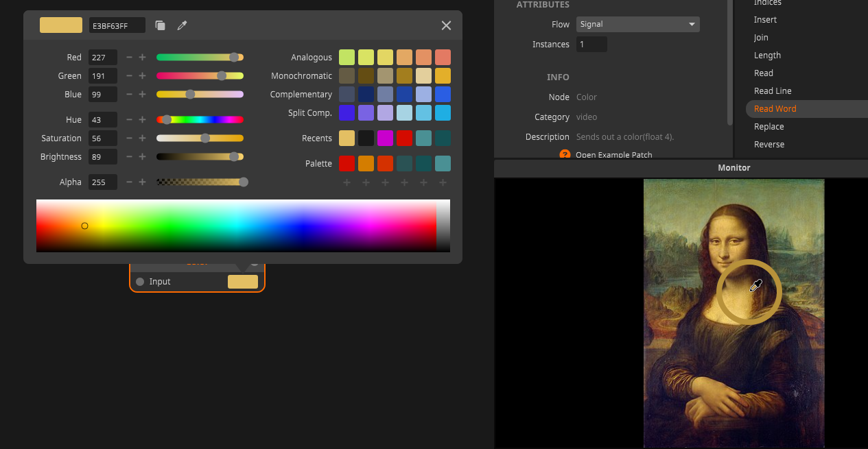The height and width of the screenshot is (449, 868).
Task: Select Read Line in the node list
Action: (x=773, y=91)
